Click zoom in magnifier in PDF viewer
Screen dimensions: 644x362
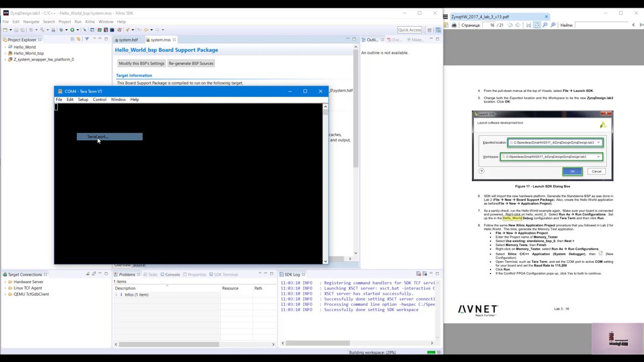(x=553, y=25)
